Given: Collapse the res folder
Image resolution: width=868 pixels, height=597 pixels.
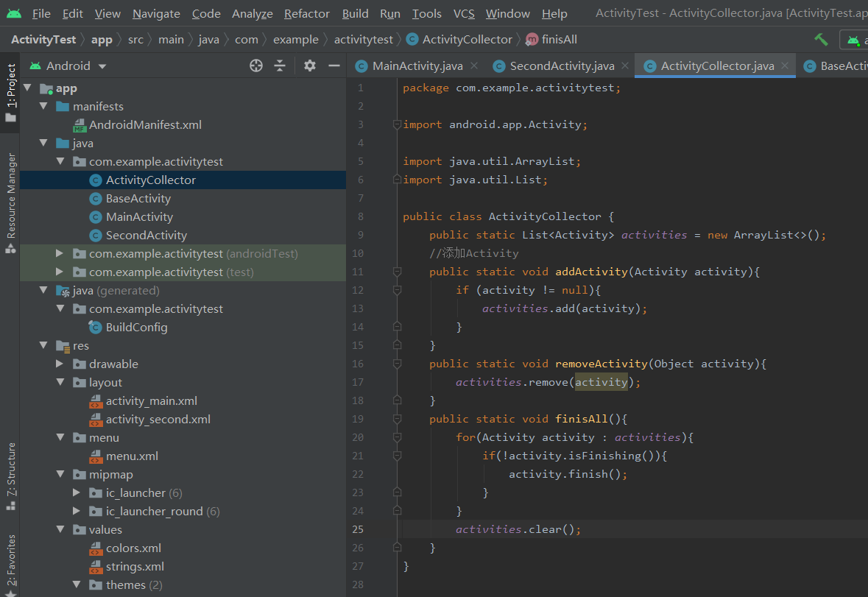Looking at the screenshot, I should (x=43, y=345).
